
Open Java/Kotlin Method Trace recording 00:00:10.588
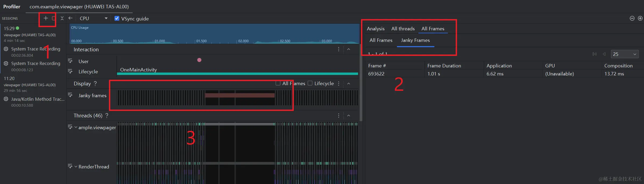pyautogui.click(x=33, y=102)
